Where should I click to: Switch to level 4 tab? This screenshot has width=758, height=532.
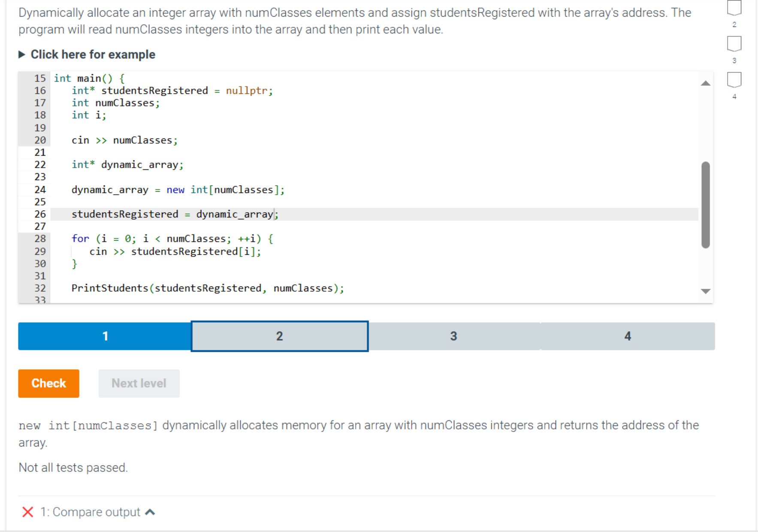[x=627, y=336]
